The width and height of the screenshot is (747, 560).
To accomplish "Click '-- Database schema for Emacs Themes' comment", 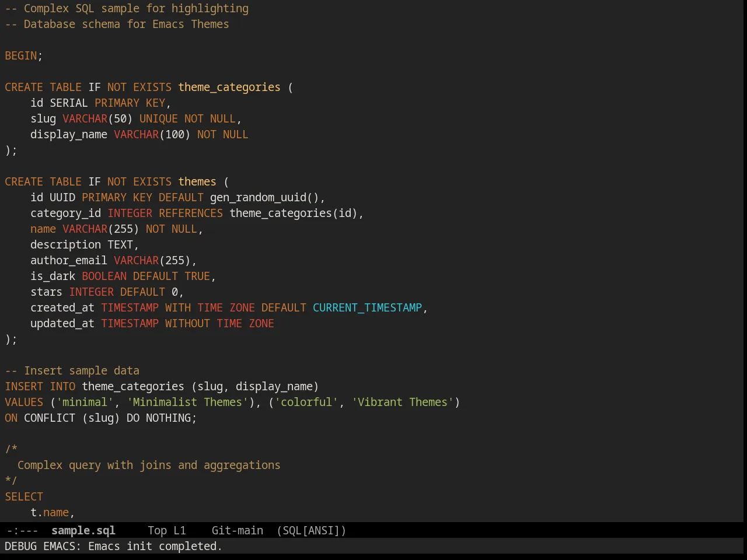I will tap(117, 24).
